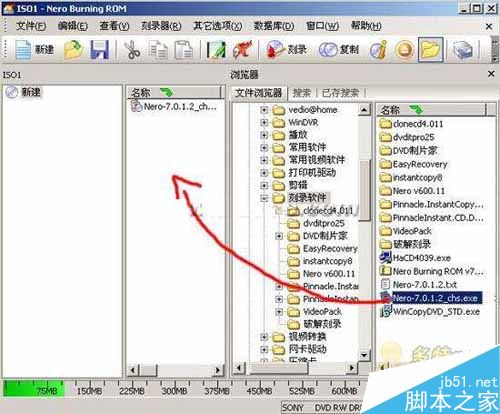Start the Burn (刻录) toolbar button
This screenshot has height=414, width=500.
(286, 50)
